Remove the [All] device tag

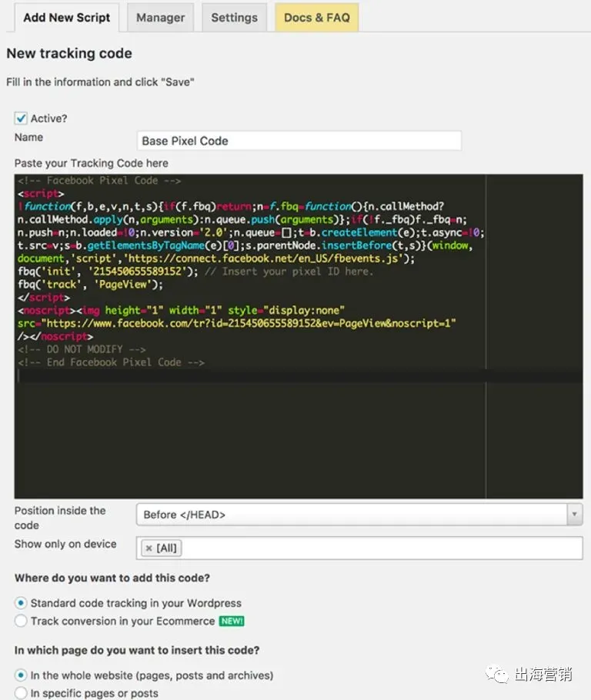(x=149, y=548)
